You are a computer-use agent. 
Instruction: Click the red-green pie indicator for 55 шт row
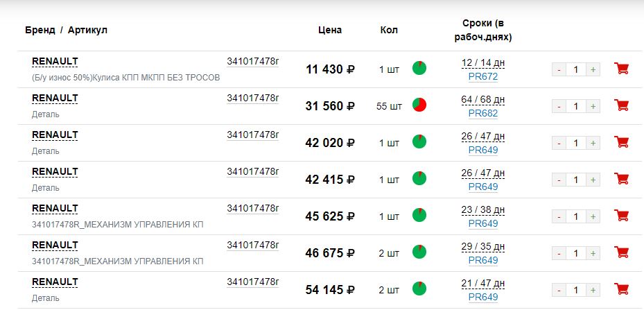(419, 105)
